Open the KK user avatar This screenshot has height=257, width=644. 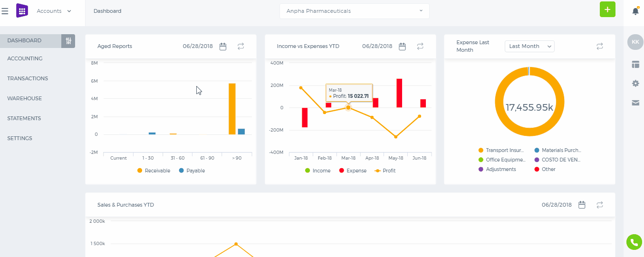click(635, 42)
